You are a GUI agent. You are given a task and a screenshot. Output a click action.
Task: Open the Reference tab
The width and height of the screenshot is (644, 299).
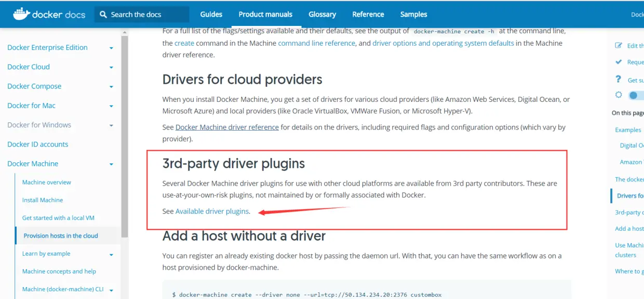tap(368, 14)
